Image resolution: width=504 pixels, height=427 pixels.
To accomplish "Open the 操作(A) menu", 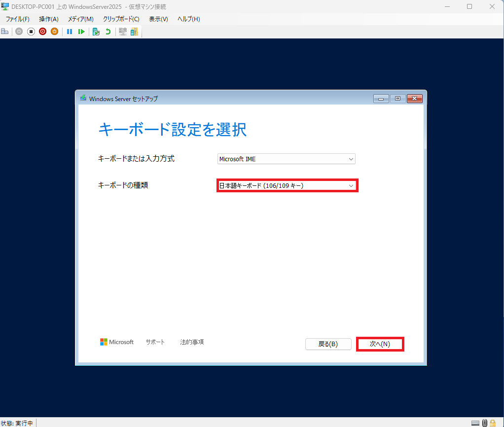I will (x=49, y=19).
